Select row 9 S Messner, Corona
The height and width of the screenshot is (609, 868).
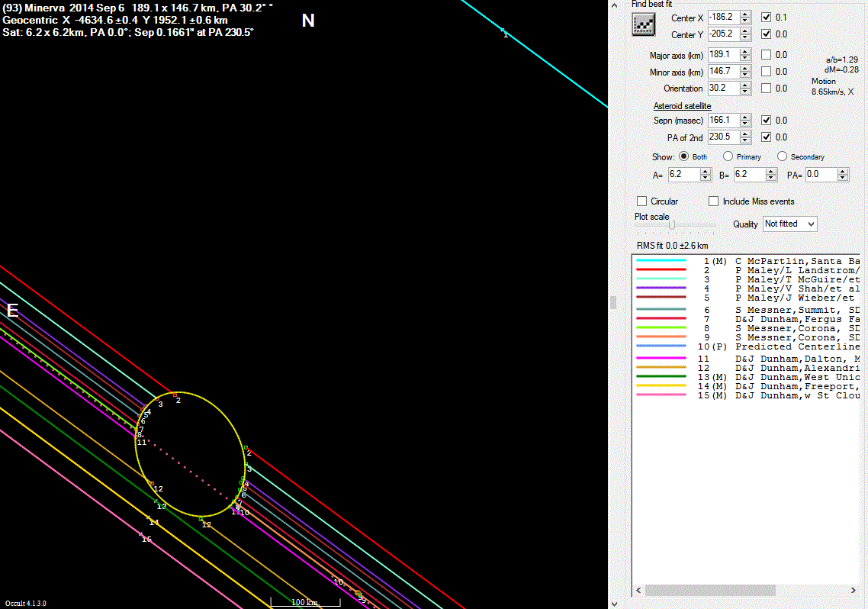747,337
